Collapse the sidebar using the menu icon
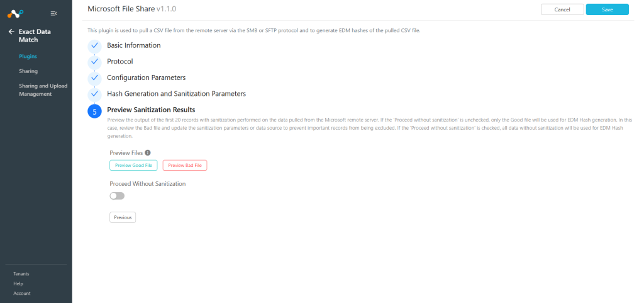The width and height of the screenshot is (644, 303). pyautogui.click(x=53, y=14)
